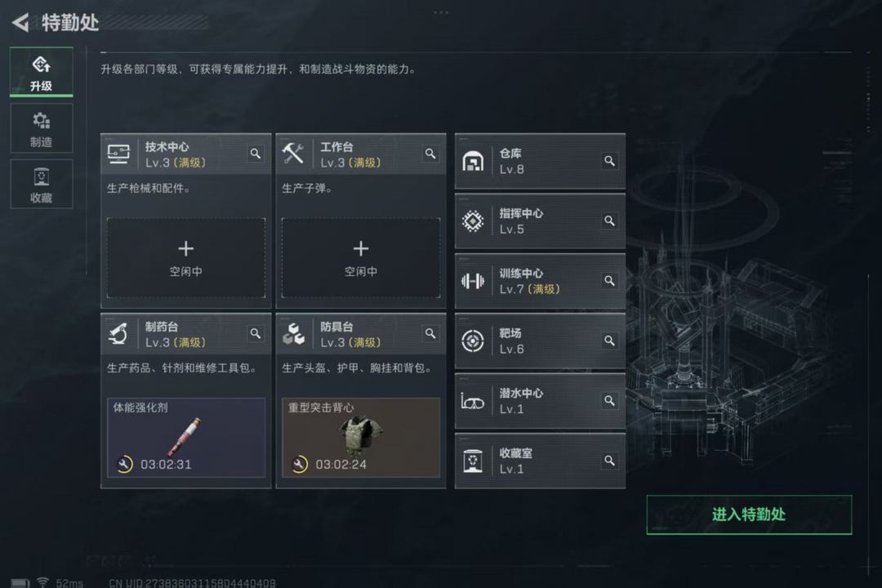
Task: Click the 指挥中心 magnifier icon
Action: point(609,221)
